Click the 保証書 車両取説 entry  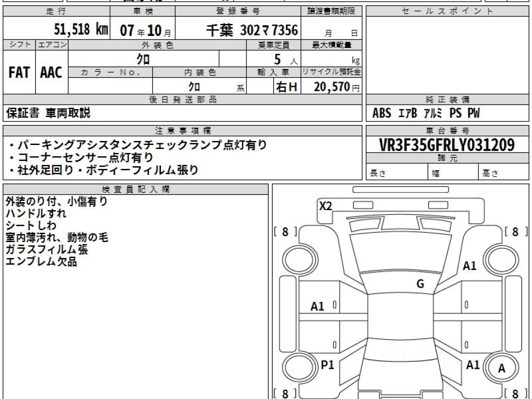(48, 113)
